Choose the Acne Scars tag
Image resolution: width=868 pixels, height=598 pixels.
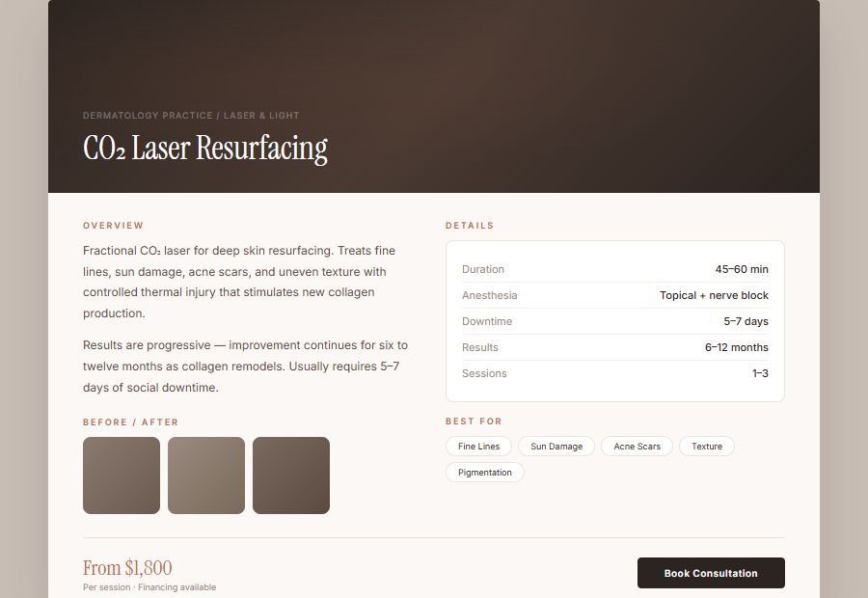[637, 447]
